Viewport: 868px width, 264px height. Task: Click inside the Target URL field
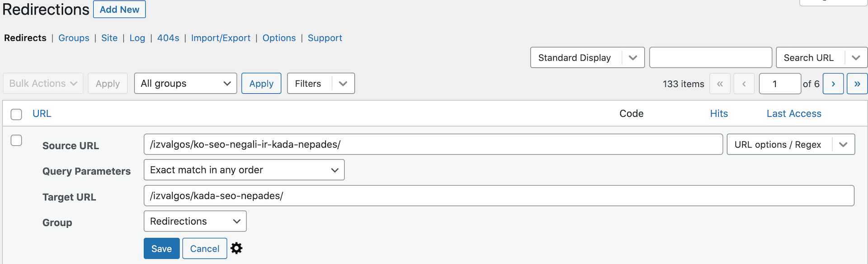pyautogui.click(x=407, y=196)
